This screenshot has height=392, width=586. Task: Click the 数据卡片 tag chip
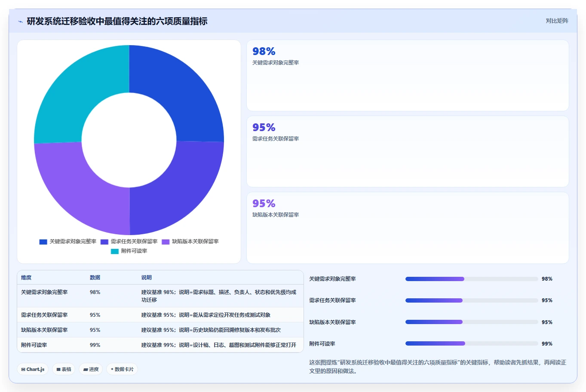(x=122, y=369)
